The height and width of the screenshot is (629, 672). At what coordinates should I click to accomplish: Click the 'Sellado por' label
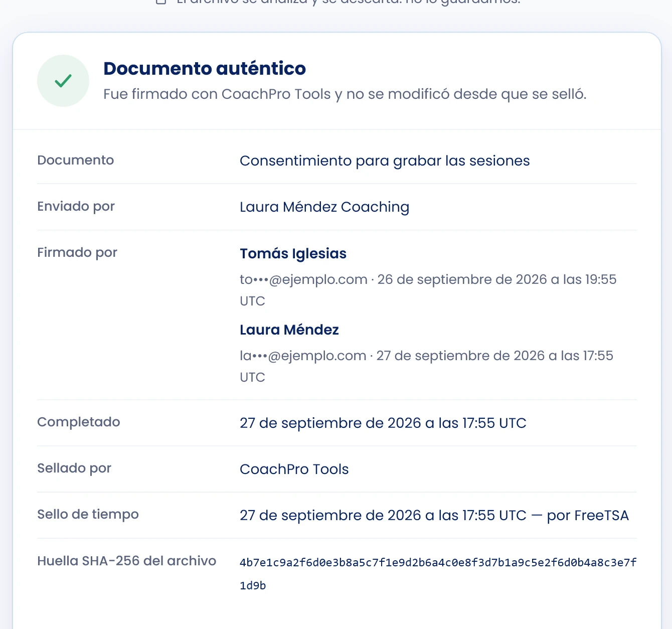74,468
